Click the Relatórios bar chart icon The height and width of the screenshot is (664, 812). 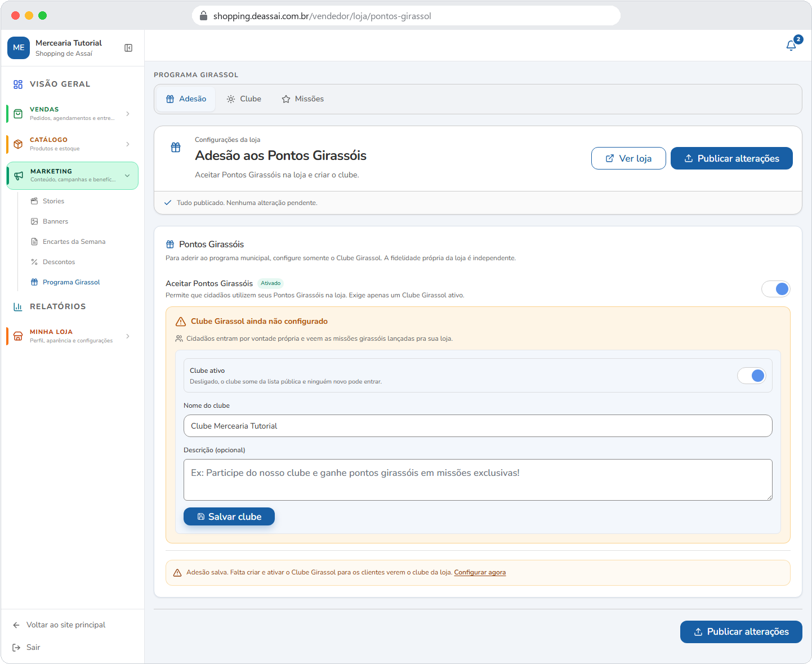tap(18, 307)
